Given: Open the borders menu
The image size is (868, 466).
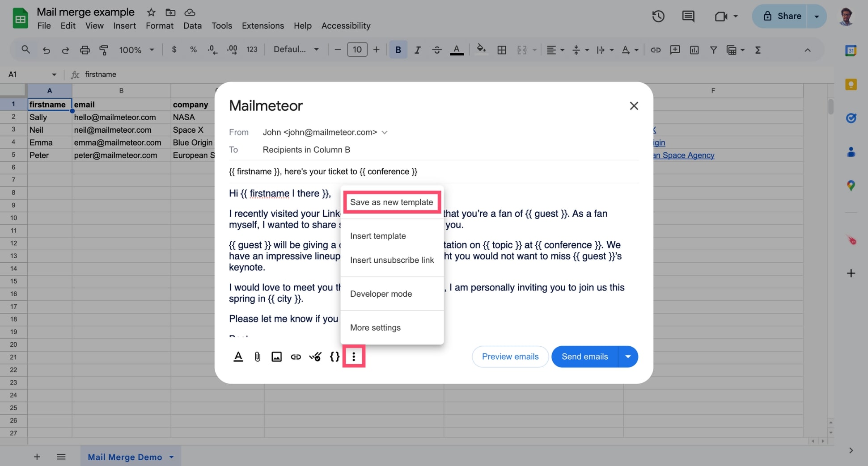Looking at the screenshot, I should 502,50.
